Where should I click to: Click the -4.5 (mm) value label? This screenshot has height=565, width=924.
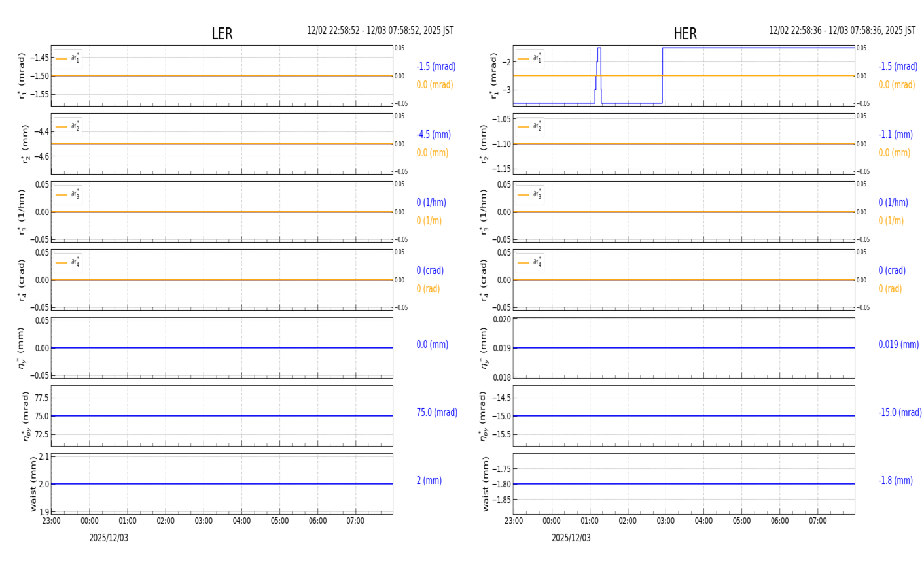pos(433,135)
